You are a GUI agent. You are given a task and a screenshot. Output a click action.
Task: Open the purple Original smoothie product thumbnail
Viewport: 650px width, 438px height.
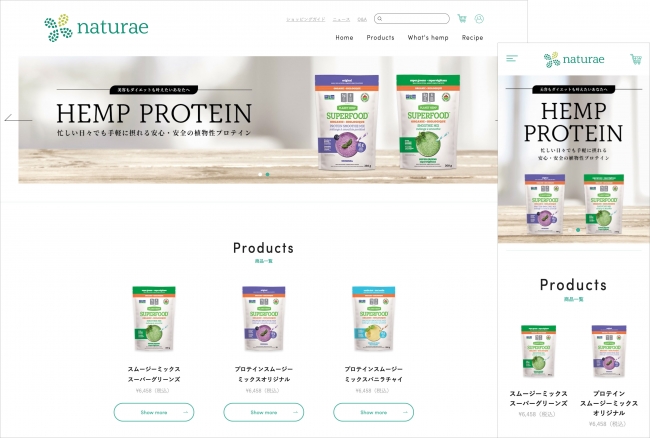[x=263, y=319]
